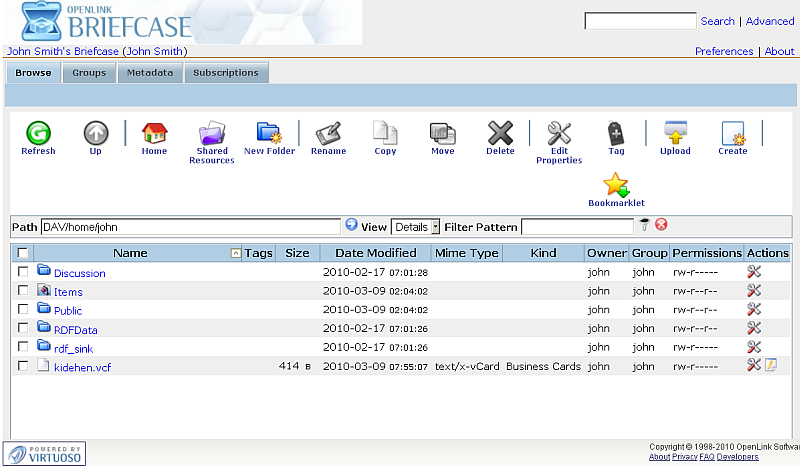Click the filter funnel icon beside Filter Pattern
The image size is (800, 467).
pos(645,226)
